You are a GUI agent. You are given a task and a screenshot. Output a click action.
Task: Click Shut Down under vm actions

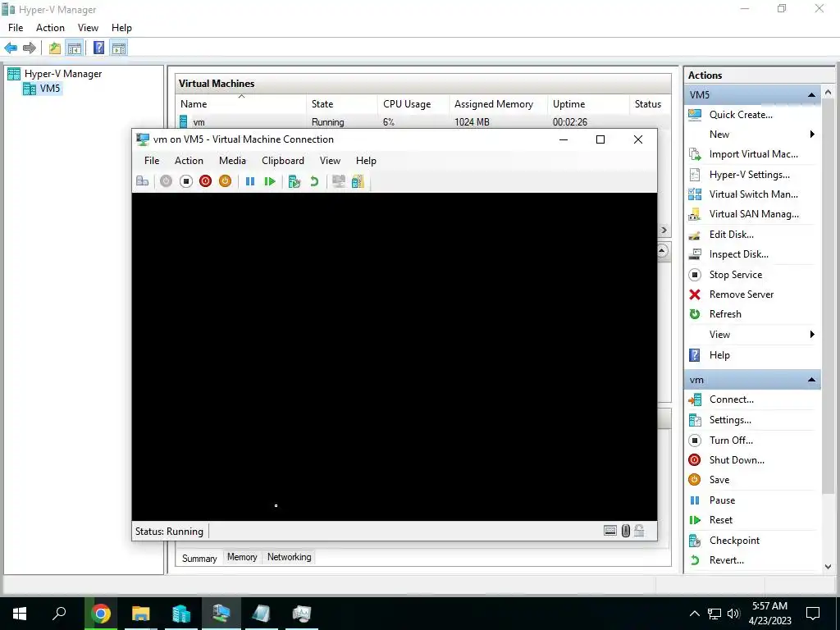pos(737,460)
